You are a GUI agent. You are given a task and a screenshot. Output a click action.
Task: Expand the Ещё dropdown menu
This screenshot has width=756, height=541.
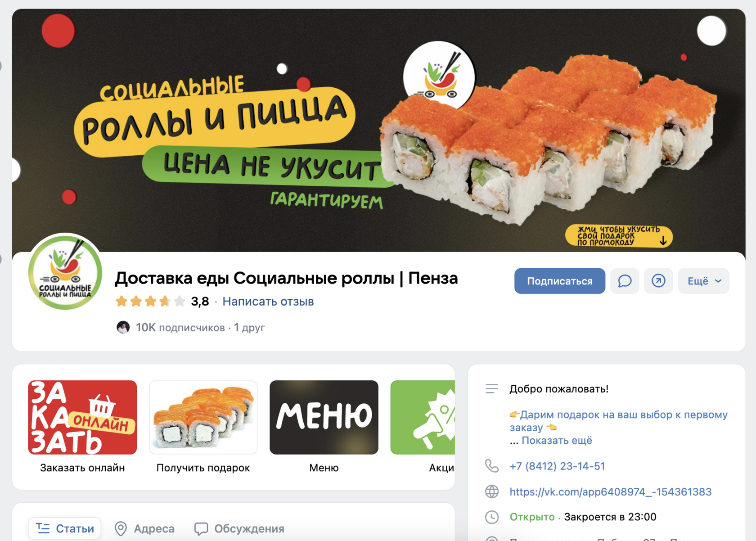click(703, 281)
